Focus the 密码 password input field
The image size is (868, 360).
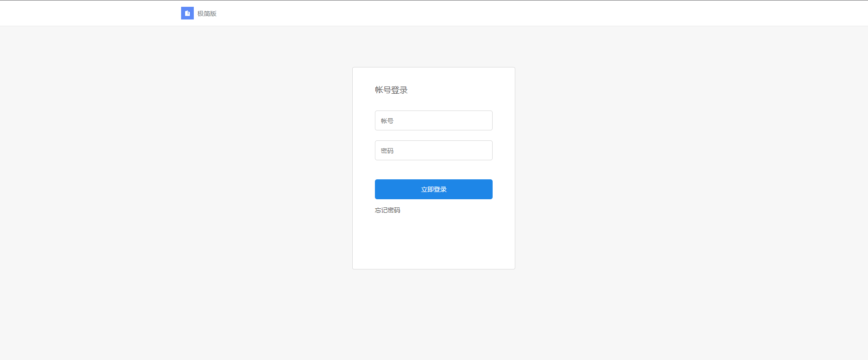[x=433, y=150]
